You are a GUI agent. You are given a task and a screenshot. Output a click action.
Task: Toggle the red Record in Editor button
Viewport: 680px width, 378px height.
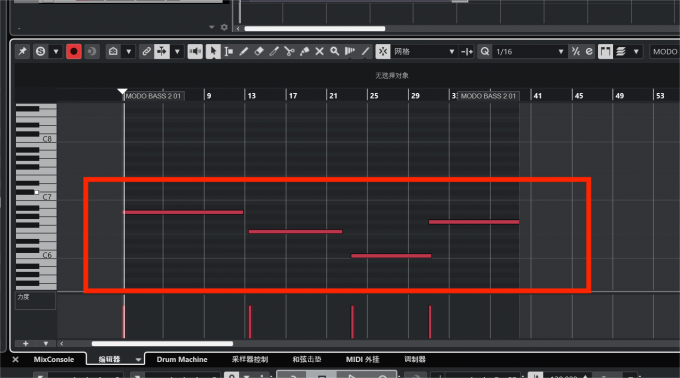tap(74, 52)
